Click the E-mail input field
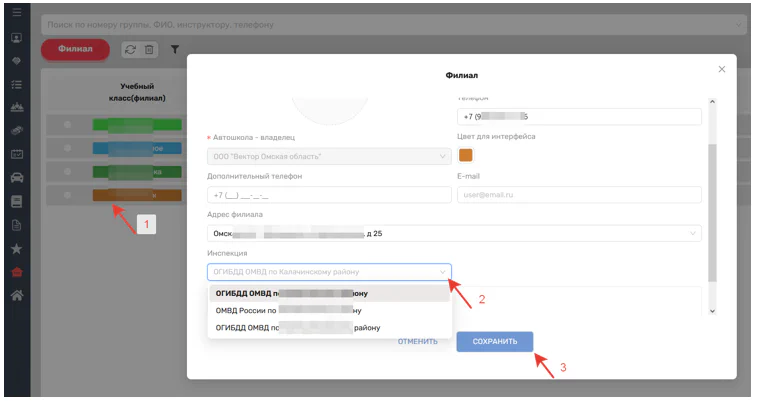 579,195
